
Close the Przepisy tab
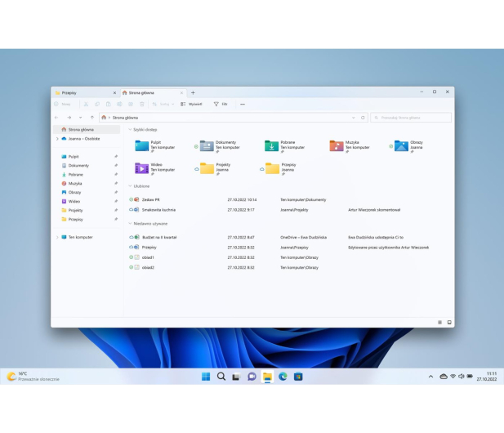(x=114, y=92)
